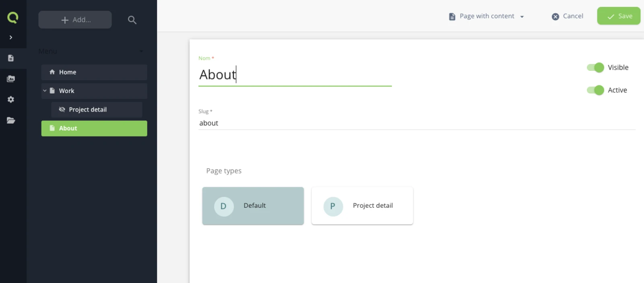The image size is (644, 283).
Task: Click the page icon next to About
Action: (52, 128)
